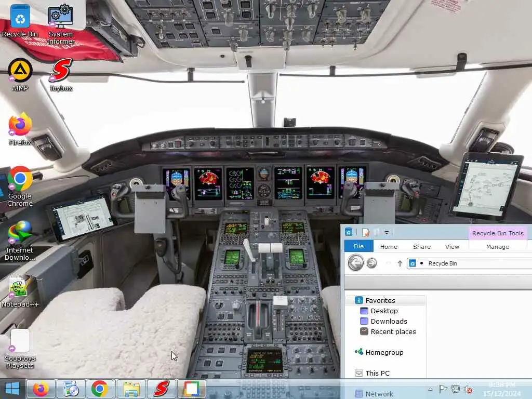Open the Manage ribbon tab
Screen dimensions: 532x399
point(497,247)
